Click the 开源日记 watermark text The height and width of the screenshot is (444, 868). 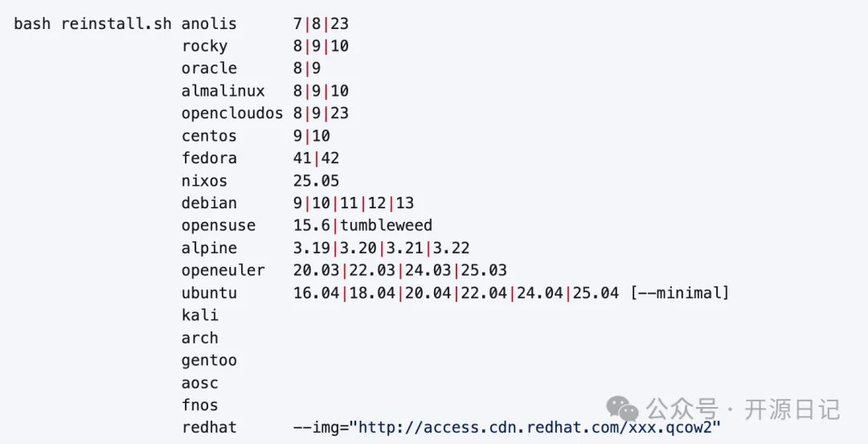pos(792,409)
